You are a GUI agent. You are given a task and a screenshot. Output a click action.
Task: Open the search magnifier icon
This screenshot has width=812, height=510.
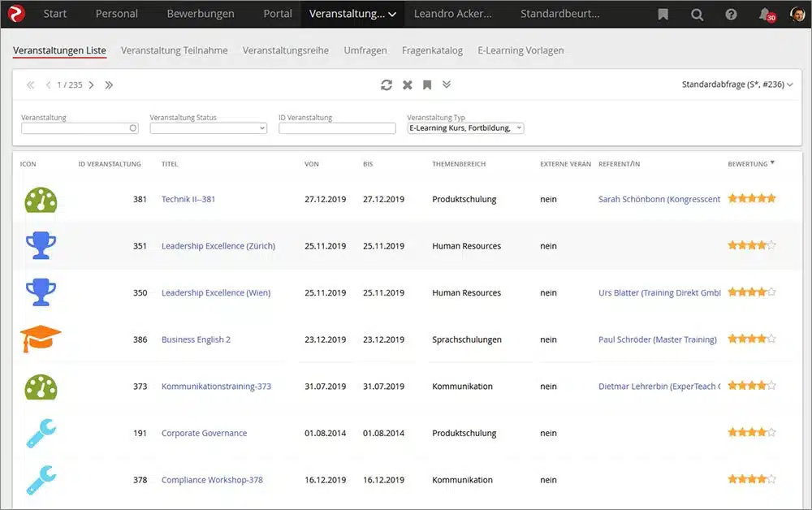click(697, 15)
